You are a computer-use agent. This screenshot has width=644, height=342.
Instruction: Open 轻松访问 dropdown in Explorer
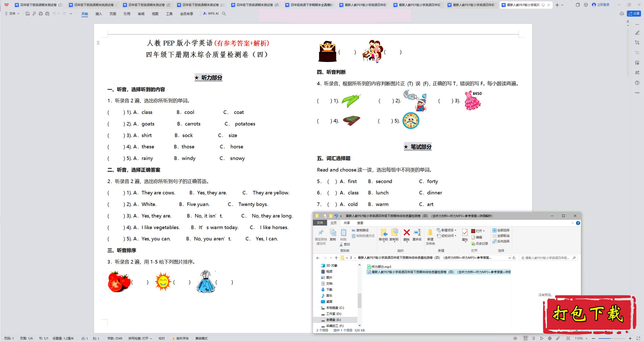(447, 236)
